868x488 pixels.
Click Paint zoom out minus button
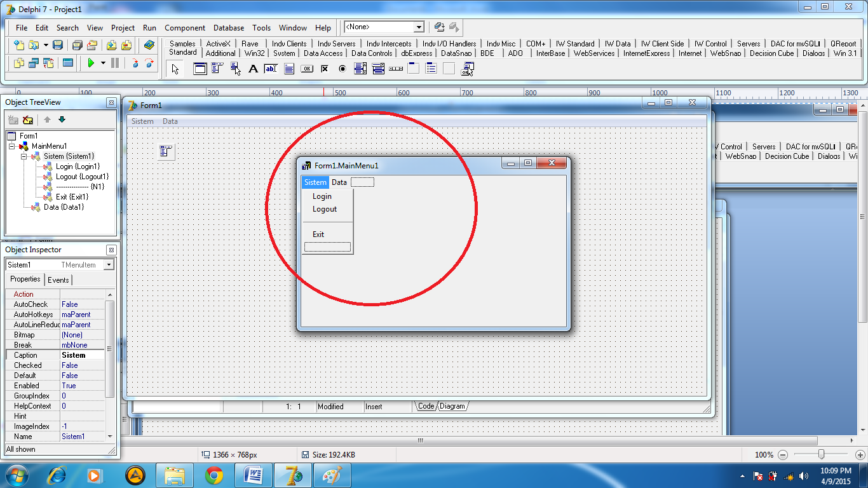tap(783, 455)
